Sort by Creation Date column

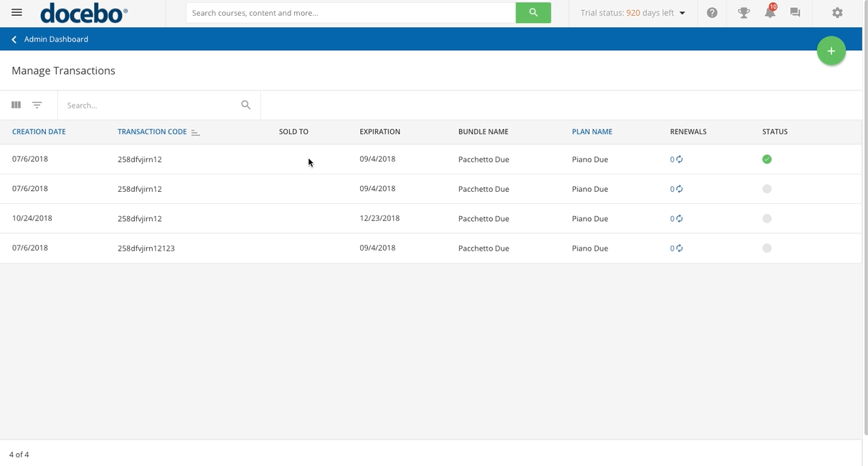pos(39,132)
